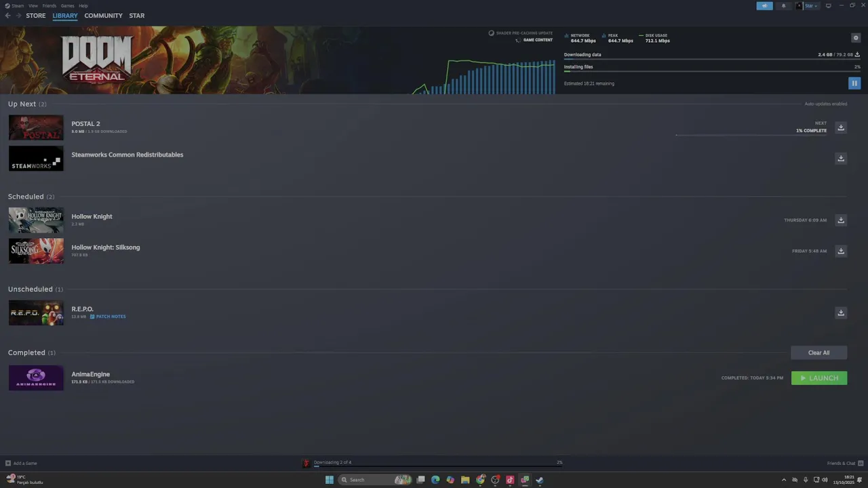Click the Installing files progress bar

pyautogui.click(x=712, y=71)
